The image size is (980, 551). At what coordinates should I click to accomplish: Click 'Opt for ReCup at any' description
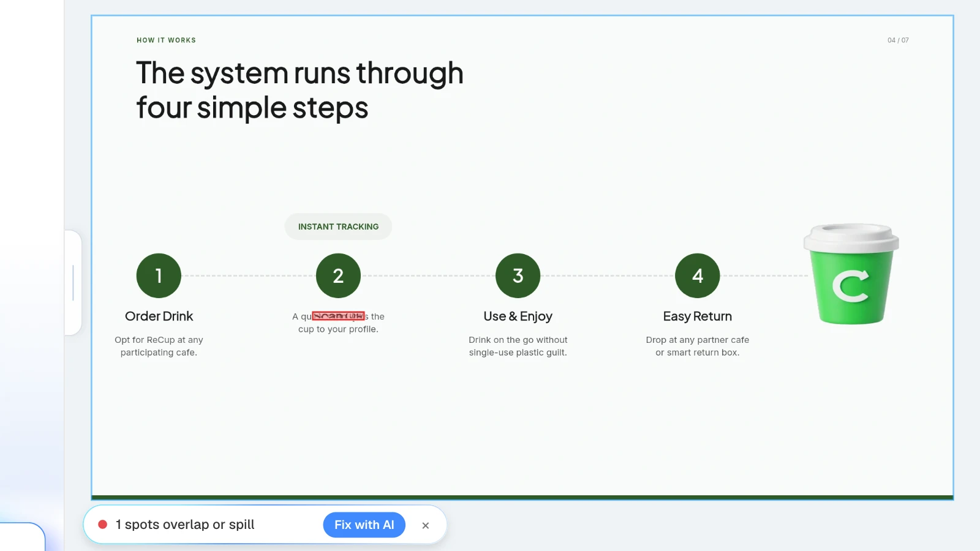[159, 340]
